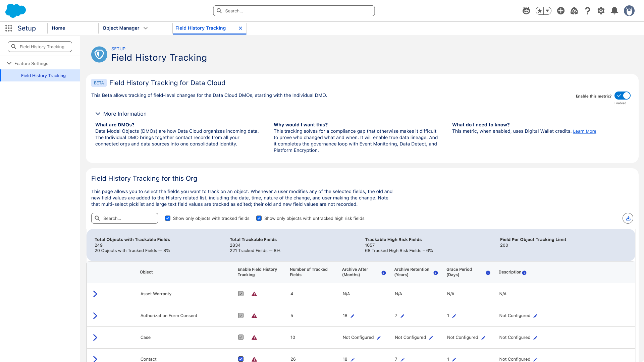The image size is (644, 362).
Task: Edit Description for Case
Action: point(535,338)
